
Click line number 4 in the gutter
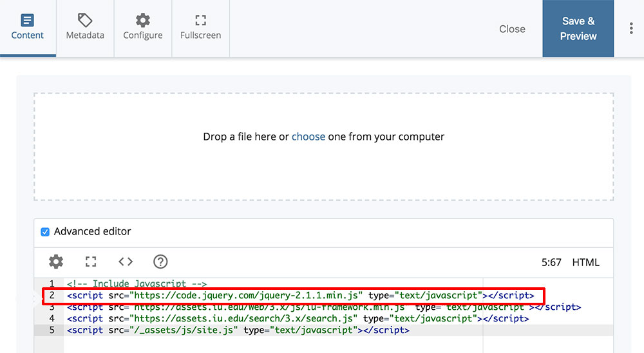click(52, 318)
